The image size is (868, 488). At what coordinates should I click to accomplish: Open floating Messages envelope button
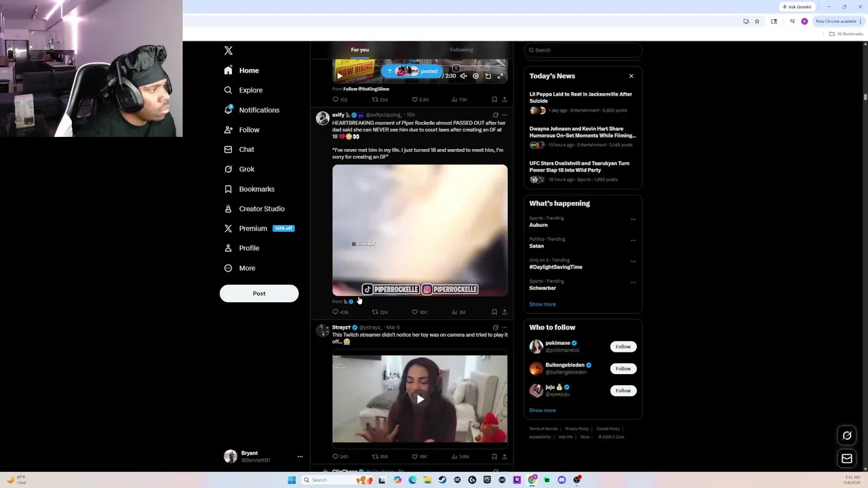click(x=847, y=459)
